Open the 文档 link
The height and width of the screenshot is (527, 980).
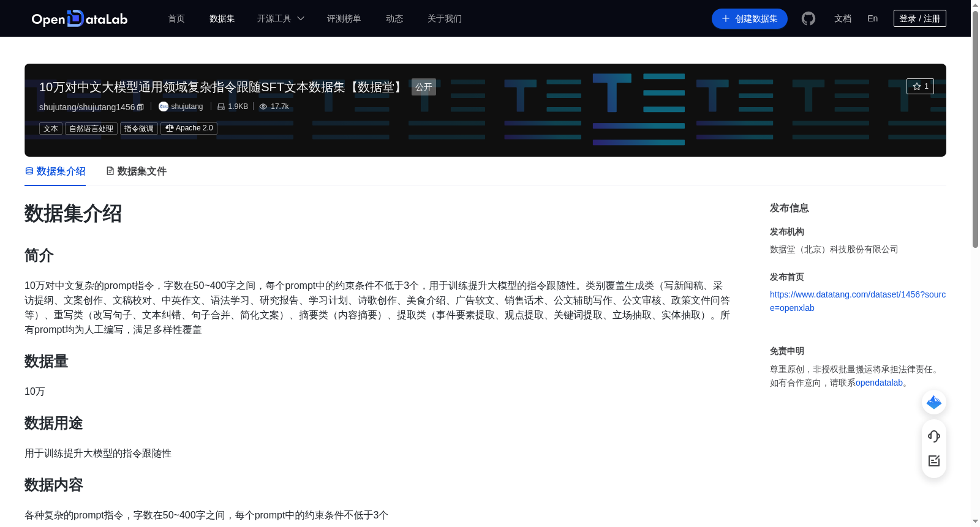coord(843,18)
